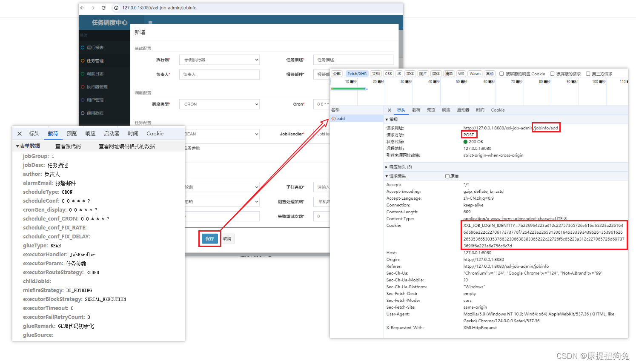
Task: Switch to 标头 tab in network details
Action: 401,110
